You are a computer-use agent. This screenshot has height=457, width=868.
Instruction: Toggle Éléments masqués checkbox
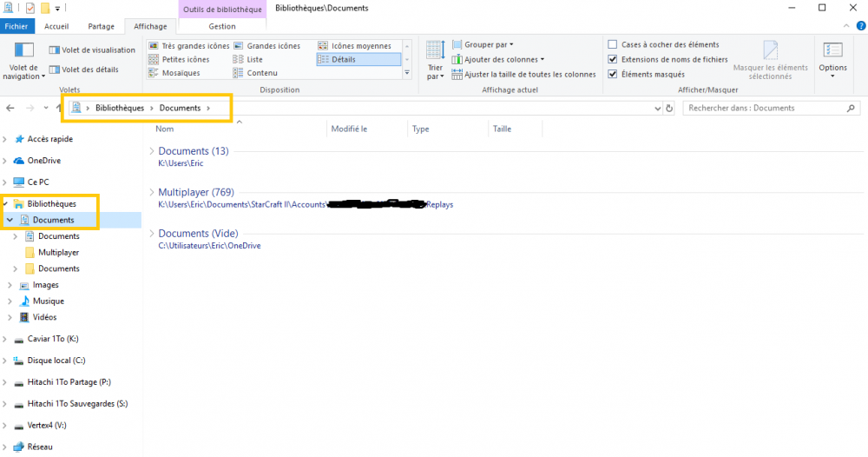pos(613,75)
